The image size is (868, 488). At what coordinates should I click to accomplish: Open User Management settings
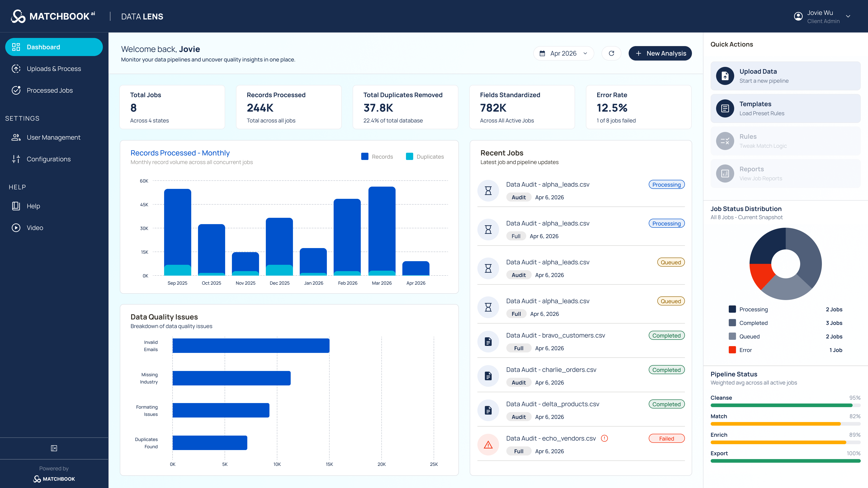tap(54, 137)
